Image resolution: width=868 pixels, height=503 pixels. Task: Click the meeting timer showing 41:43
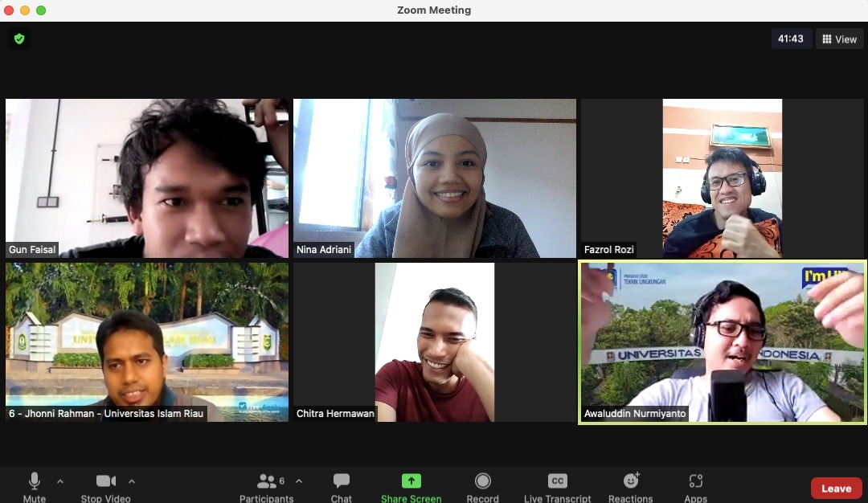click(791, 39)
